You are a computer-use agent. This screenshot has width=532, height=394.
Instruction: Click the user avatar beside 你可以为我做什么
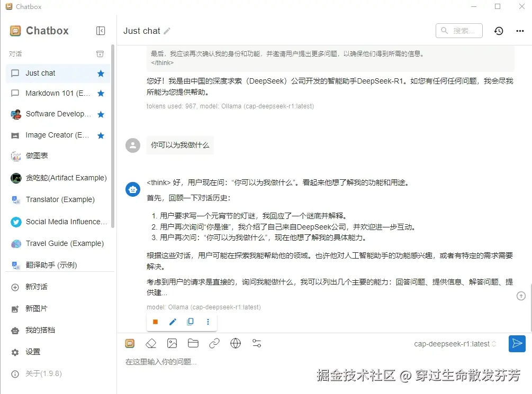pyautogui.click(x=133, y=145)
